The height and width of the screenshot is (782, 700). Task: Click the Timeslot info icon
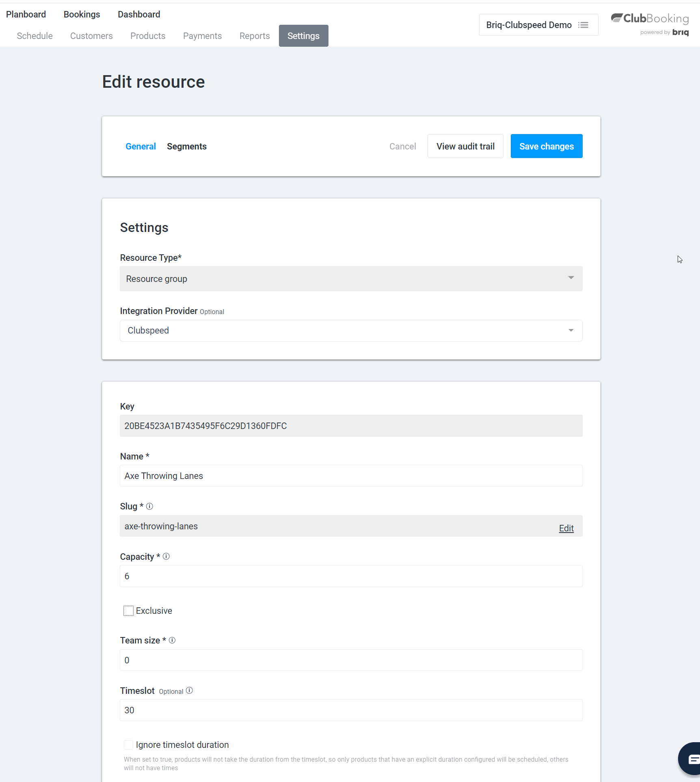tap(189, 691)
